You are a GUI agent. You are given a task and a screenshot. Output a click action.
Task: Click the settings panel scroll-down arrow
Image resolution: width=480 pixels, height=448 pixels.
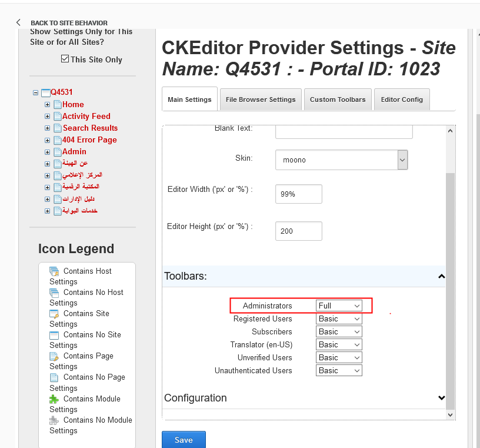(x=450, y=415)
